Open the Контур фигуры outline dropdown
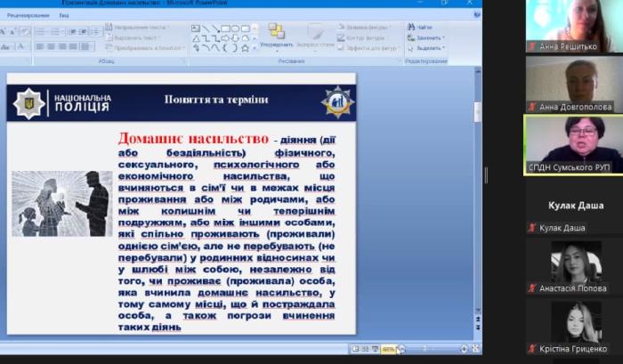623x364 pixels. [x=361, y=37]
